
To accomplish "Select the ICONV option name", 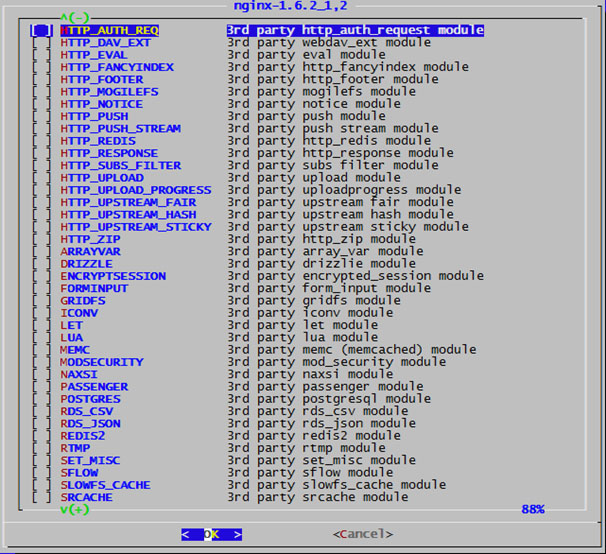I will coord(79,313).
